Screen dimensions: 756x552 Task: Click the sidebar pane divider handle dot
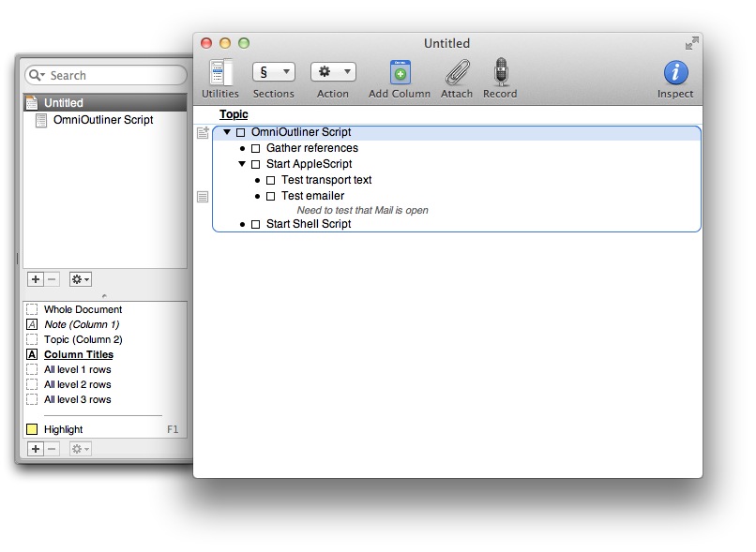(105, 296)
